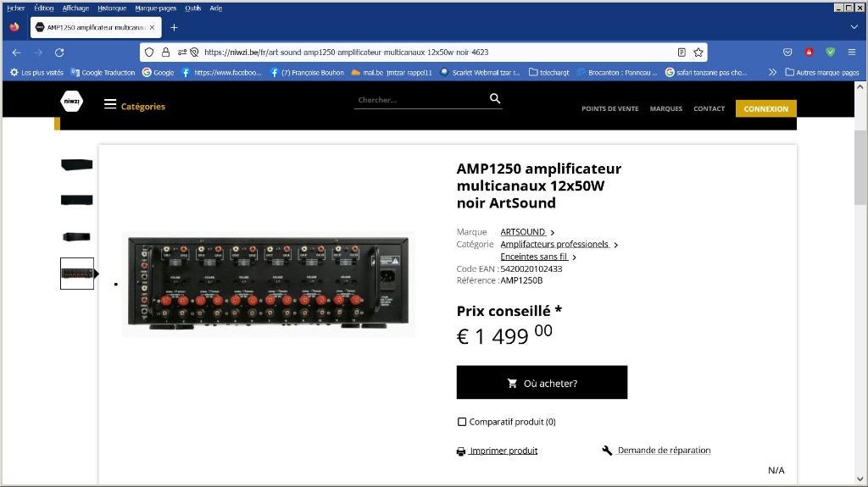Tick the Comparatif produit checkbox
The image size is (868, 487).
pyautogui.click(x=462, y=422)
